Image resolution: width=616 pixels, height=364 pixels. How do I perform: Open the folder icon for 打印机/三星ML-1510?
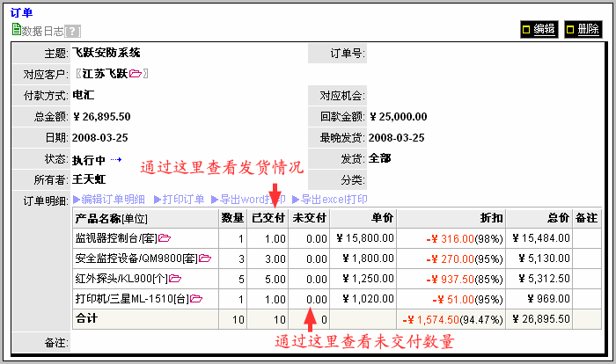pyautogui.click(x=196, y=299)
